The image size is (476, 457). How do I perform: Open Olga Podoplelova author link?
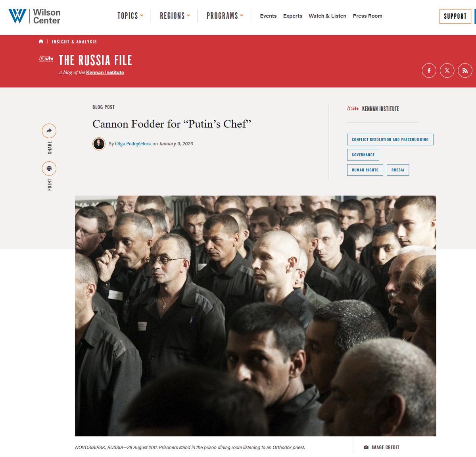click(x=133, y=144)
